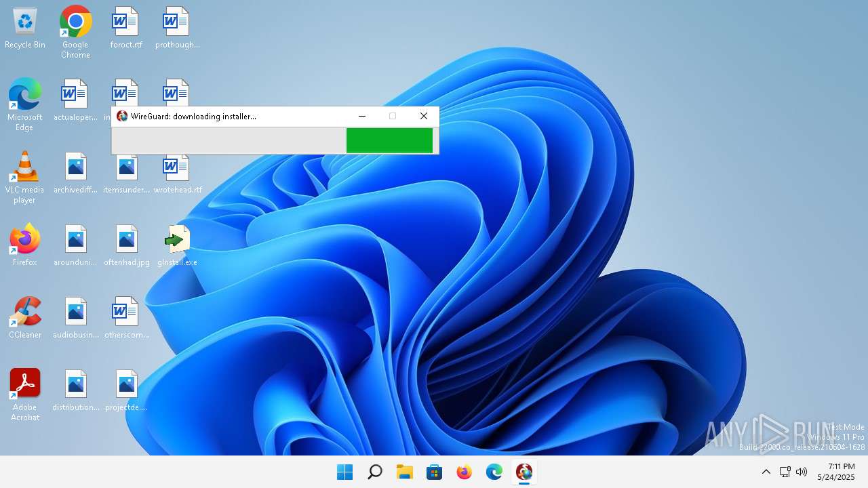This screenshot has width=868, height=488.
Task: Click the 'WireGuard: downloading installer...' title
Action: [193, 117]
